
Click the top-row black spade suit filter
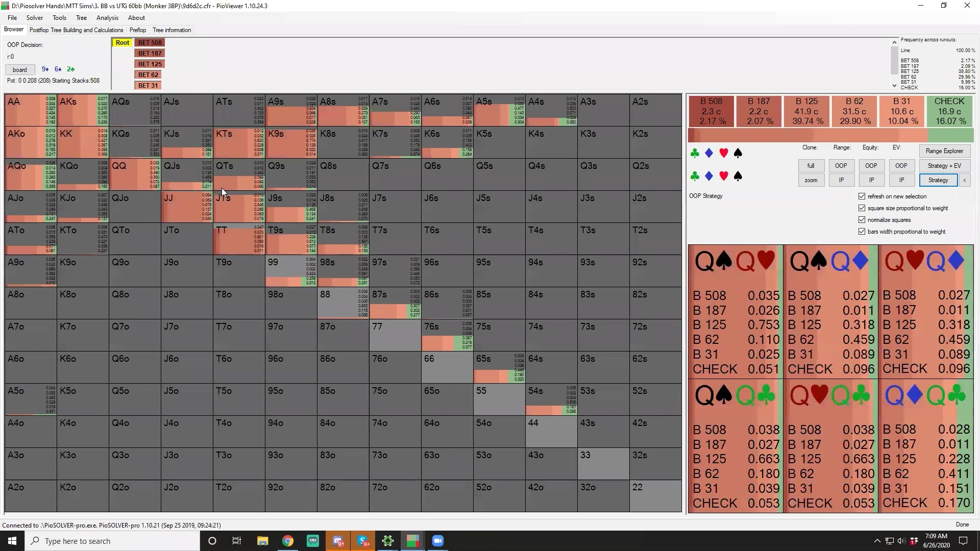738,153
